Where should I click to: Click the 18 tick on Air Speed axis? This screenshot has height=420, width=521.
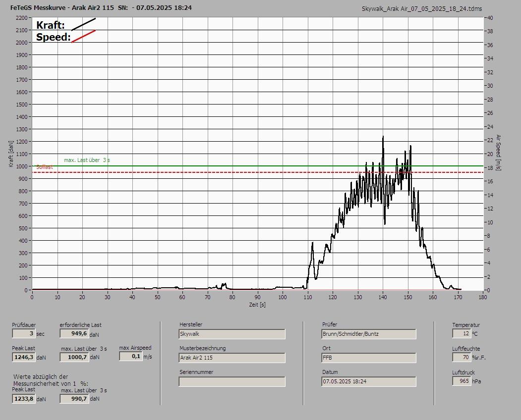[x=490, y=168]
